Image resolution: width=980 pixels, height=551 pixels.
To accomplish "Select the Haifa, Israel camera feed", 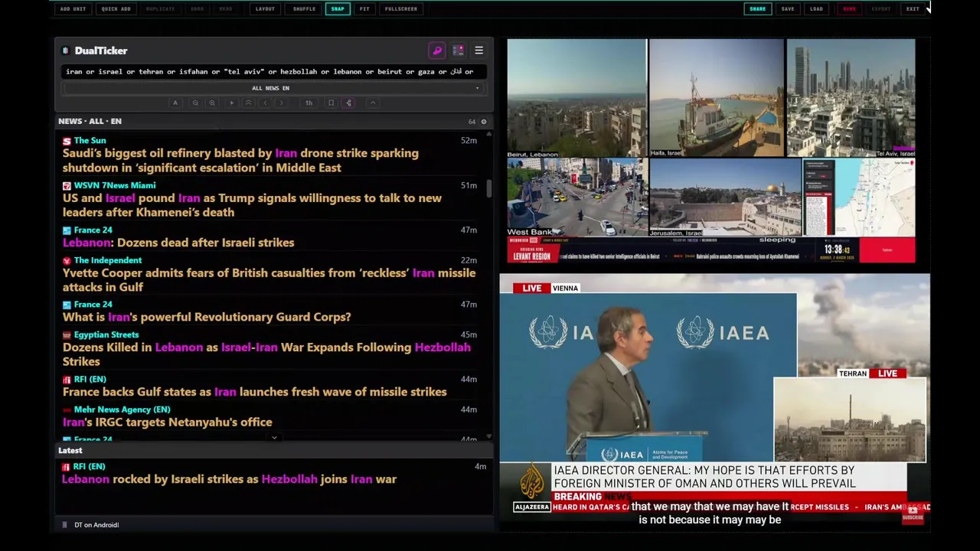I will pos(716,99).
